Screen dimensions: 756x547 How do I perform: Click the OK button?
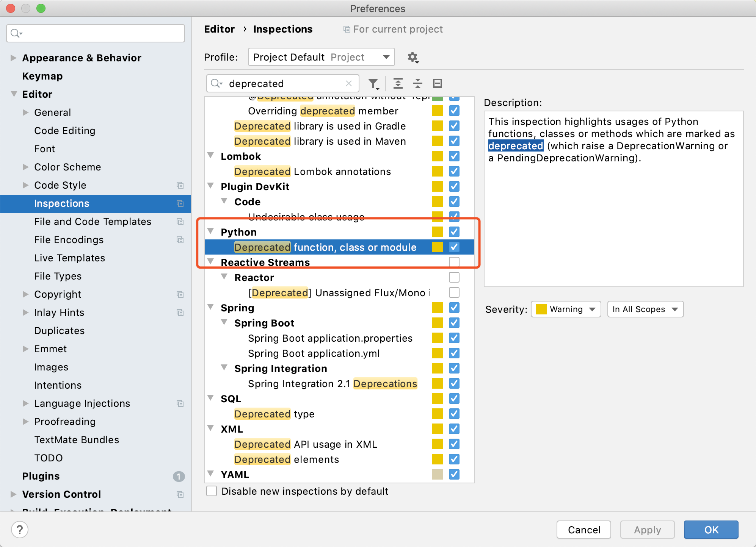click(x=711, y=530)
